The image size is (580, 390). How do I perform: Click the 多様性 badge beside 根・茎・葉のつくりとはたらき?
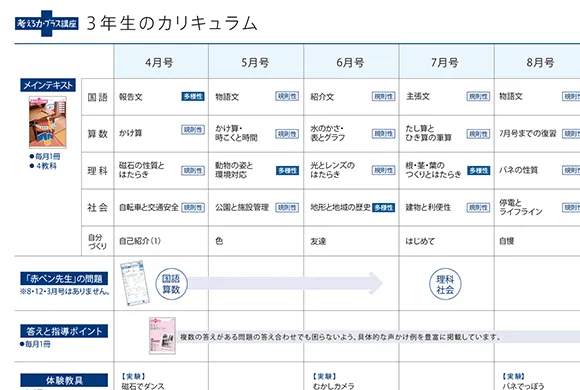[x=479, y=170]
